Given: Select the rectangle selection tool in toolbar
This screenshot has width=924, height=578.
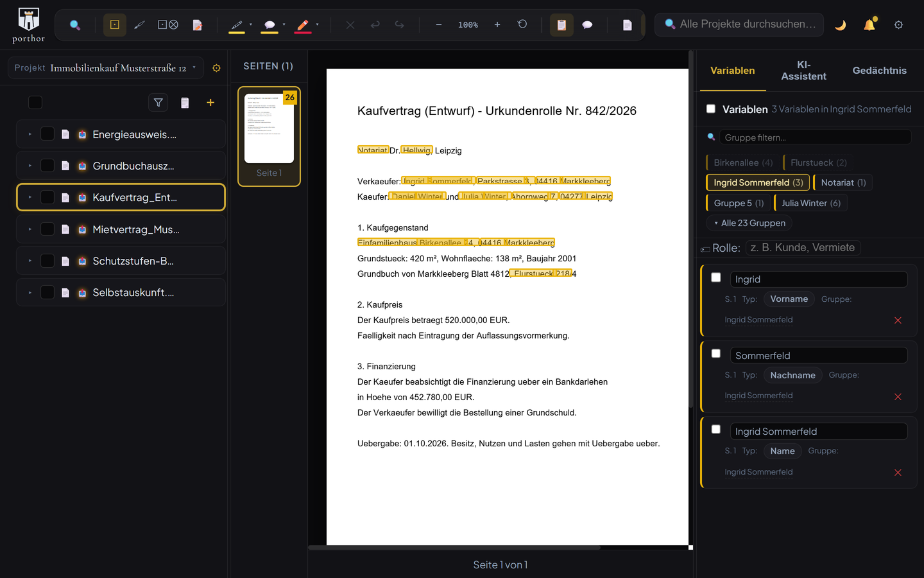Looking at the screenshot, I should [x=115, y=25].
